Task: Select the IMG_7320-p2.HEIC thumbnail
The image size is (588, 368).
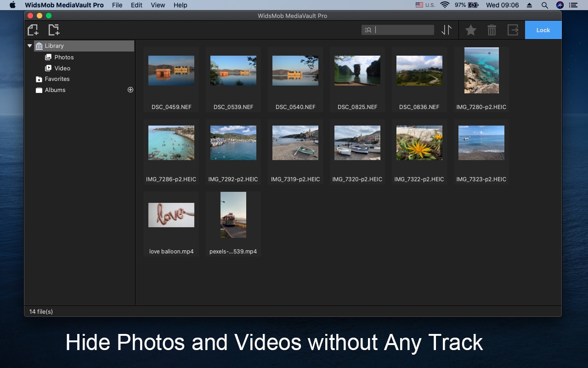Action: 357,143
